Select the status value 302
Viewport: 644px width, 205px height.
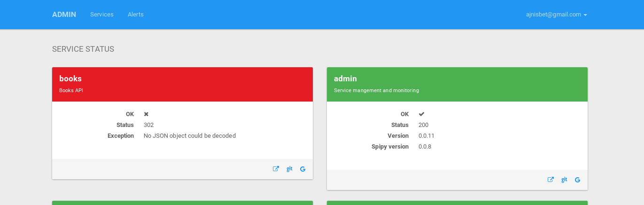point(148,125)
